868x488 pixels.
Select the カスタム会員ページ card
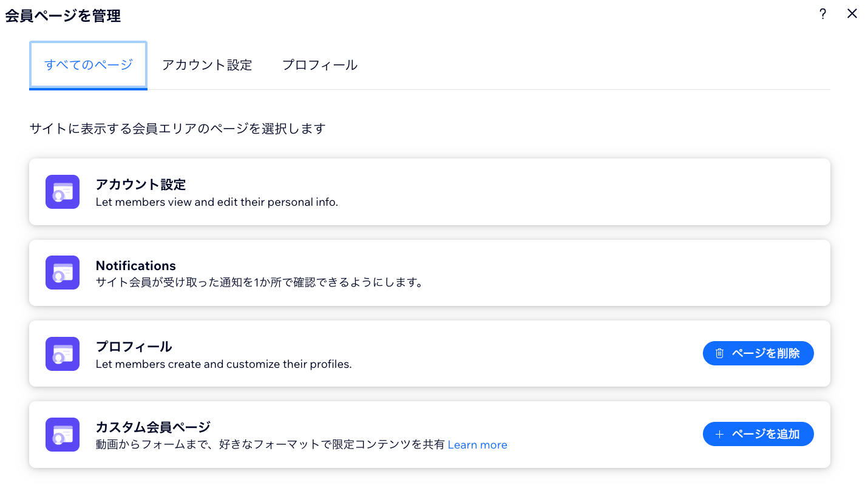pyautogui.click(x=364, y=434)
